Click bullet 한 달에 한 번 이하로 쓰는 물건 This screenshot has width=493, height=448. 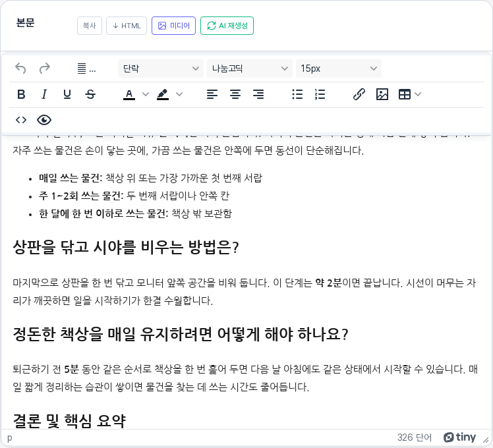coord(103,213)
